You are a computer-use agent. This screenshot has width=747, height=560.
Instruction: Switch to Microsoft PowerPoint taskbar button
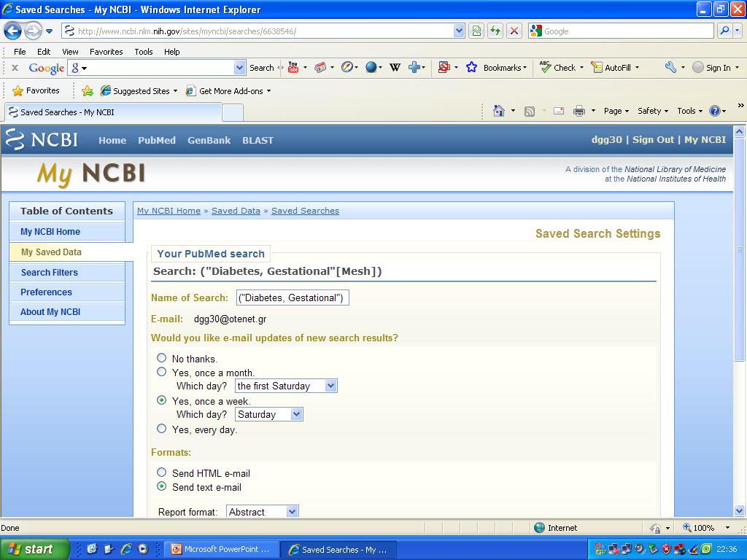(220, 549)
